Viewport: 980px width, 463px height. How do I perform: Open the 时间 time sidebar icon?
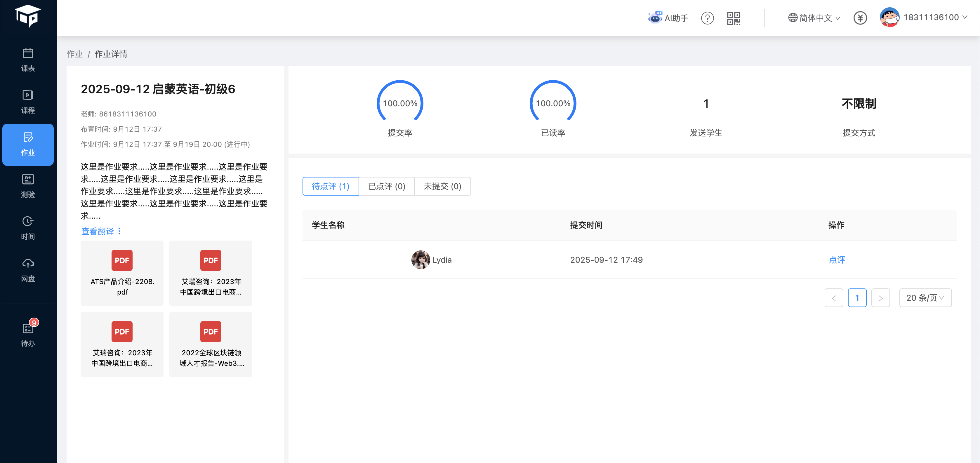coord(28,227)
